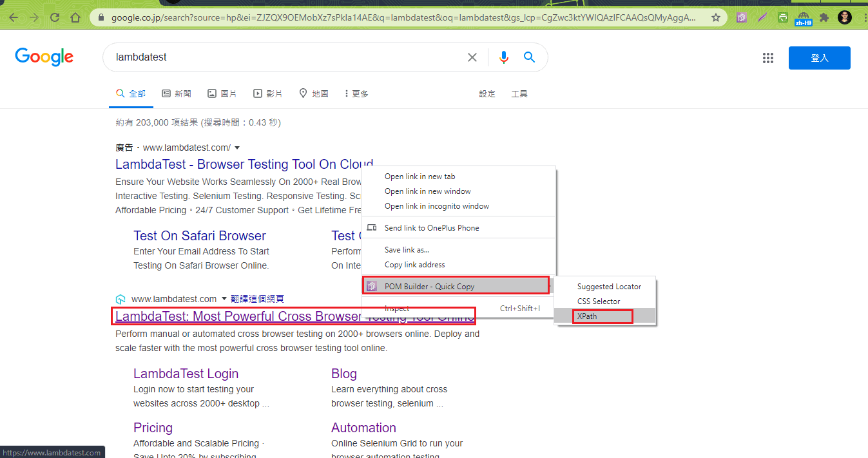Open the Chrome profile avatar menu
Image resolution: width=868 pixels, height=458 pixels.
point(844,17)
